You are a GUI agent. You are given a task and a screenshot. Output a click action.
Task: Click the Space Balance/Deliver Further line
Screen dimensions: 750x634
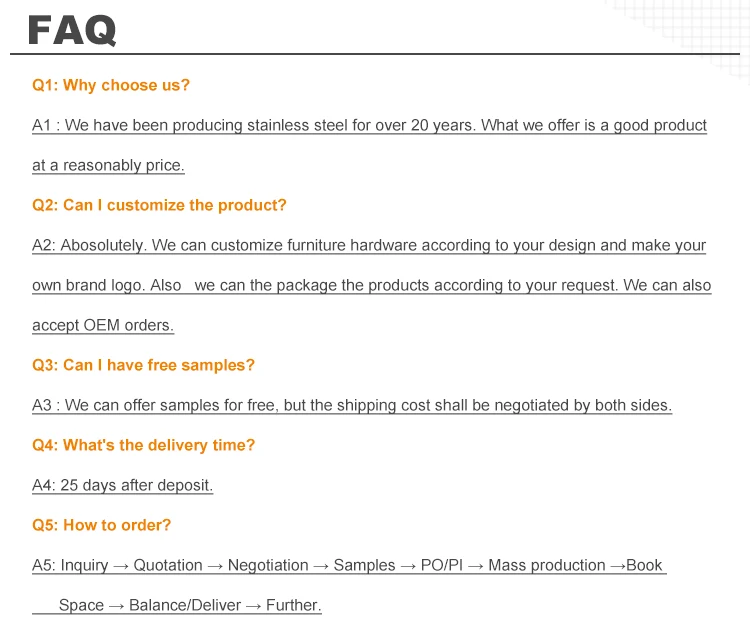pyautogui.click(x=177, y=605)
